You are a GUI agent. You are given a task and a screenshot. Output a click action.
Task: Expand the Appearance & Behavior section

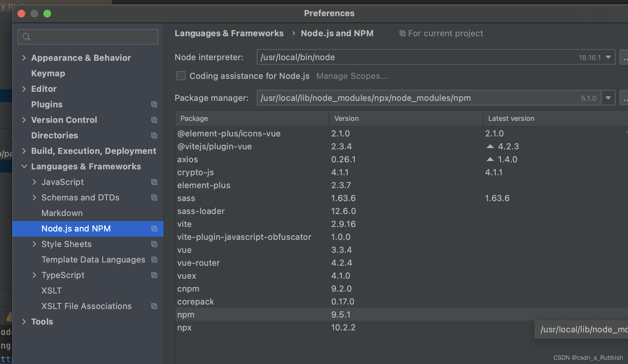(x=24, y=58)
